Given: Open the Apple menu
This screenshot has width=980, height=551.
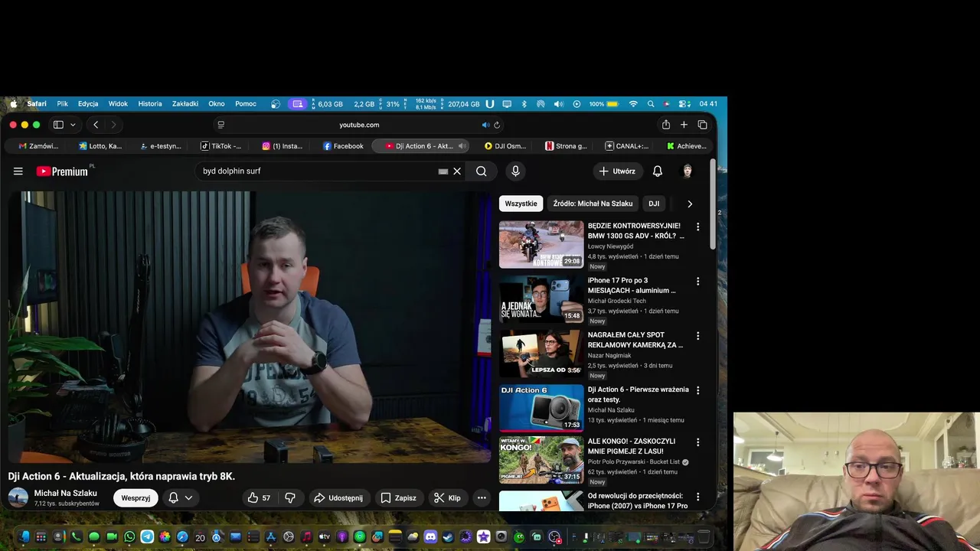Looking at the screenshot, I should 13,104.
